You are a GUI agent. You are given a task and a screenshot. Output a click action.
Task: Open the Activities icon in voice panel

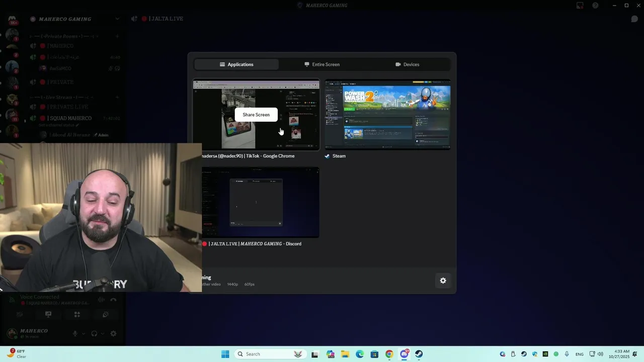tap(77, 314)
